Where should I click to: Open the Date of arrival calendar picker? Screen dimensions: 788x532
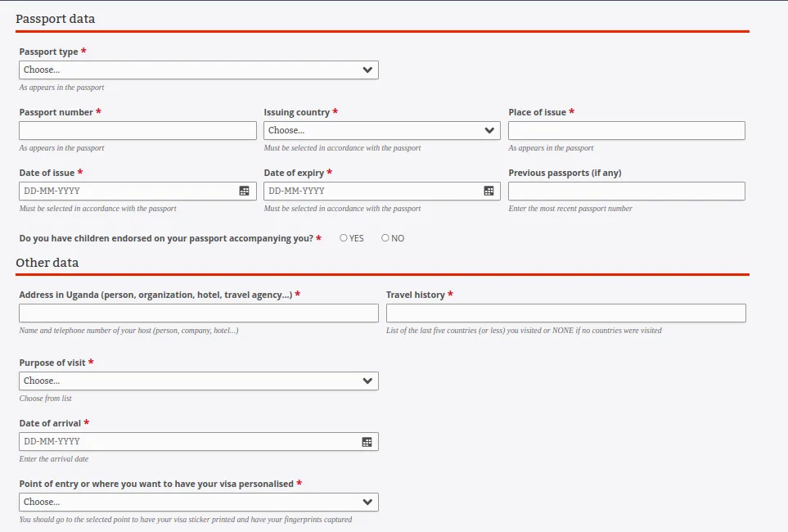click(367, 441)
